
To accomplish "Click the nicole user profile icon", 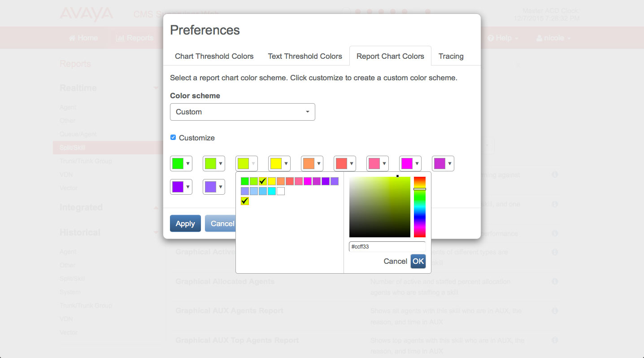I will point(539,38).
